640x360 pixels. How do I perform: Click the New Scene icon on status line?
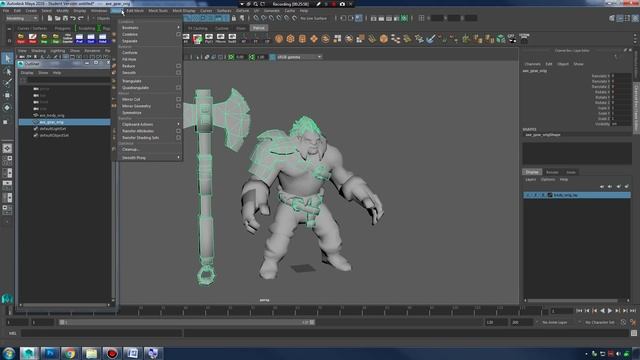click(x=50, y=18)
